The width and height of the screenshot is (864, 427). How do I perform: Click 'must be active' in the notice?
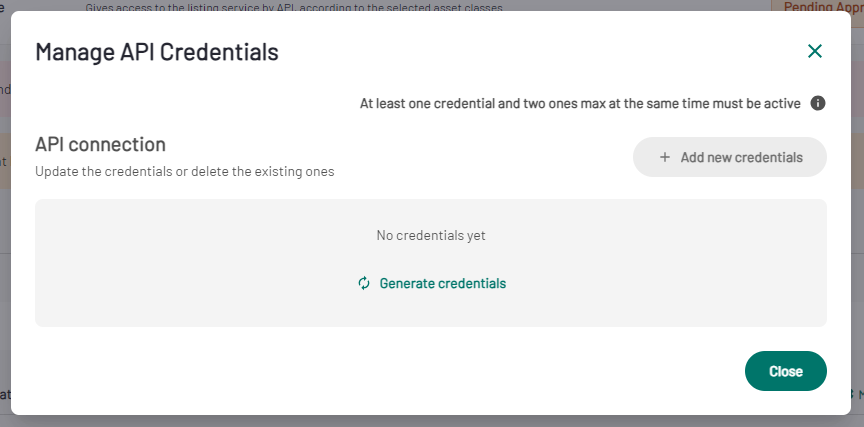pyautogui.click(x=759, y=103)
